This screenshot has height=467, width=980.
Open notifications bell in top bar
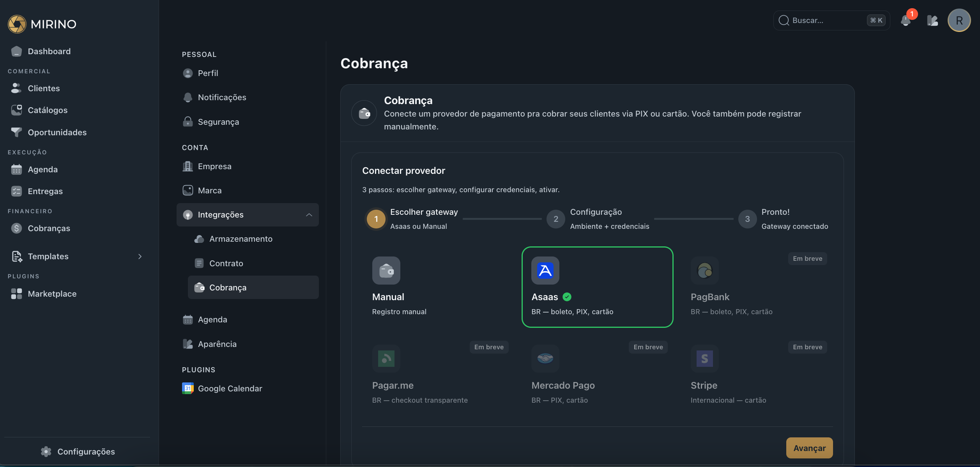[906, 20]
